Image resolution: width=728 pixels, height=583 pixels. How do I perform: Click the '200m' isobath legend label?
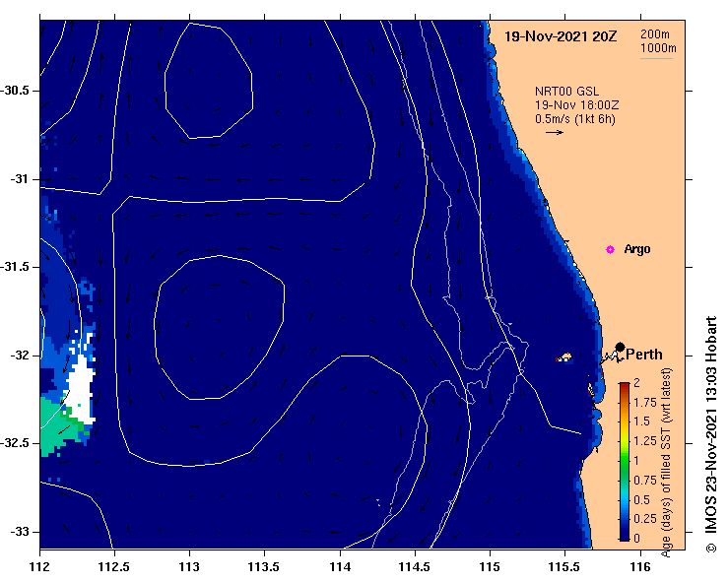[655, 34]
